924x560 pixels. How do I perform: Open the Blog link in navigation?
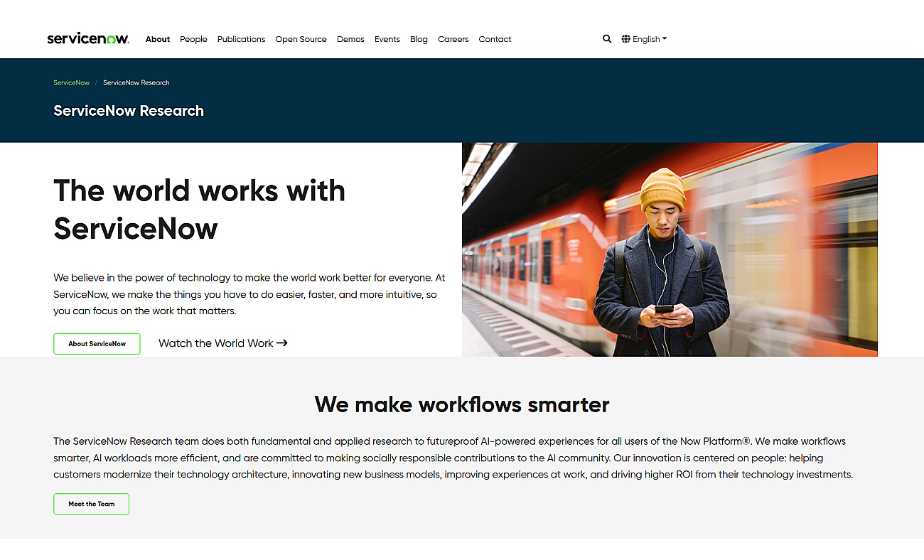(419, 39)
